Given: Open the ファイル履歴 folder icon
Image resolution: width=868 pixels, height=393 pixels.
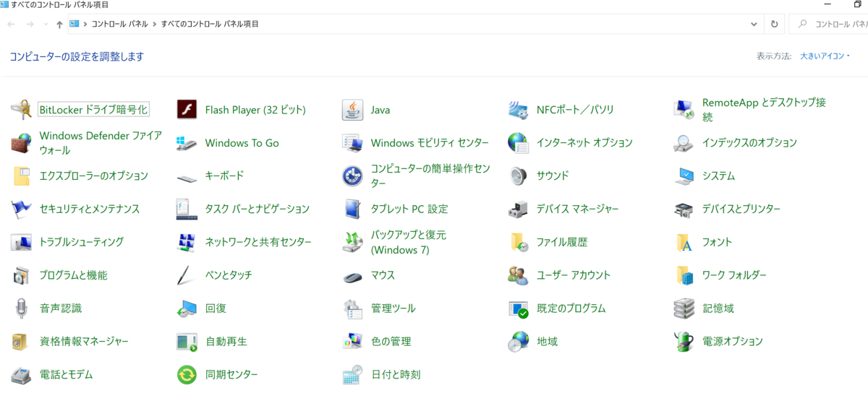Looking at the screenshot, I should (x=518, y=242).
